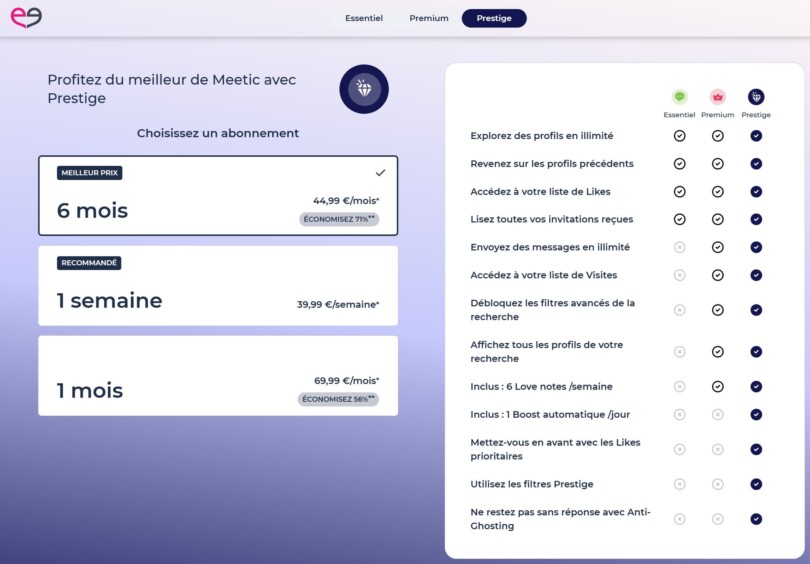This screenshot has height=564, width=810.
Task: Click "Lisez toutes vos invitations reçues"
Action: [x=552, y=220]
